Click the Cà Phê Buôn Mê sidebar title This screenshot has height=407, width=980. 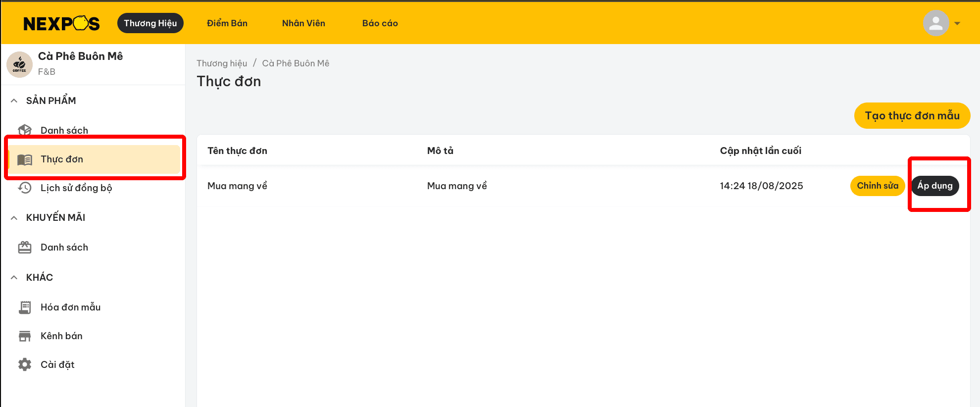[81, 56]
